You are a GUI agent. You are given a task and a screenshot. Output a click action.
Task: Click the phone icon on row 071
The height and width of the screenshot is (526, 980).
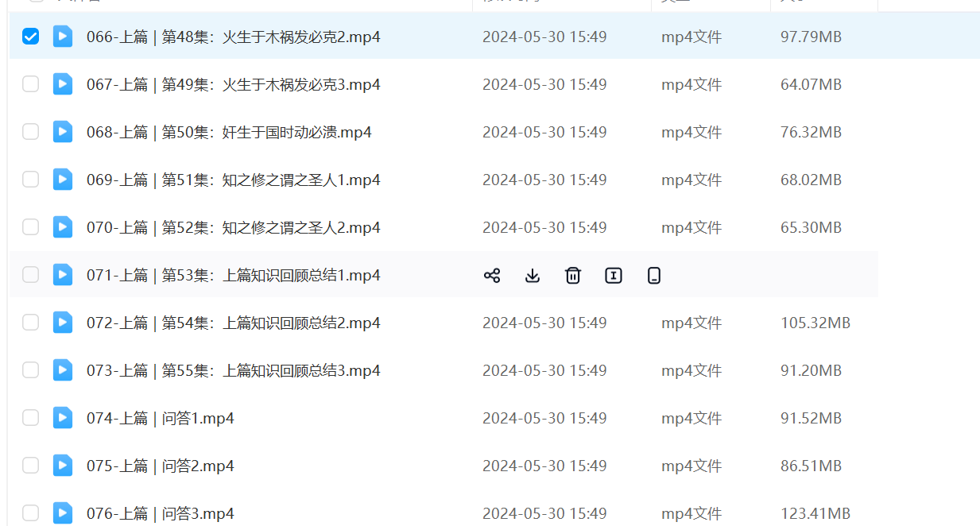coord(654,276)
